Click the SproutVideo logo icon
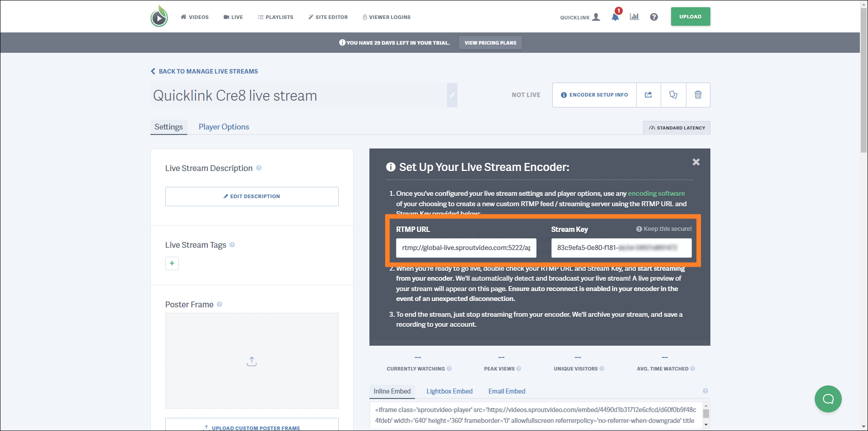 click(159, 16)
